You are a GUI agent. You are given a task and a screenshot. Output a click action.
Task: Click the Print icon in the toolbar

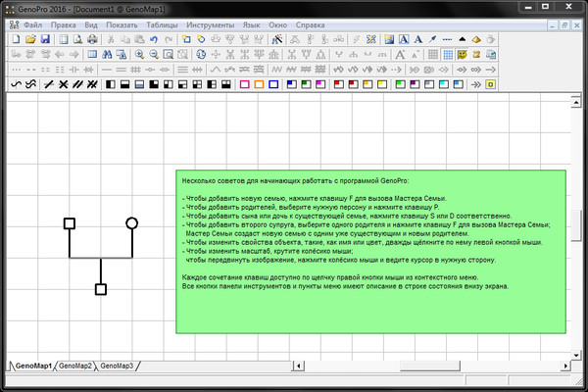click(93, 39)
